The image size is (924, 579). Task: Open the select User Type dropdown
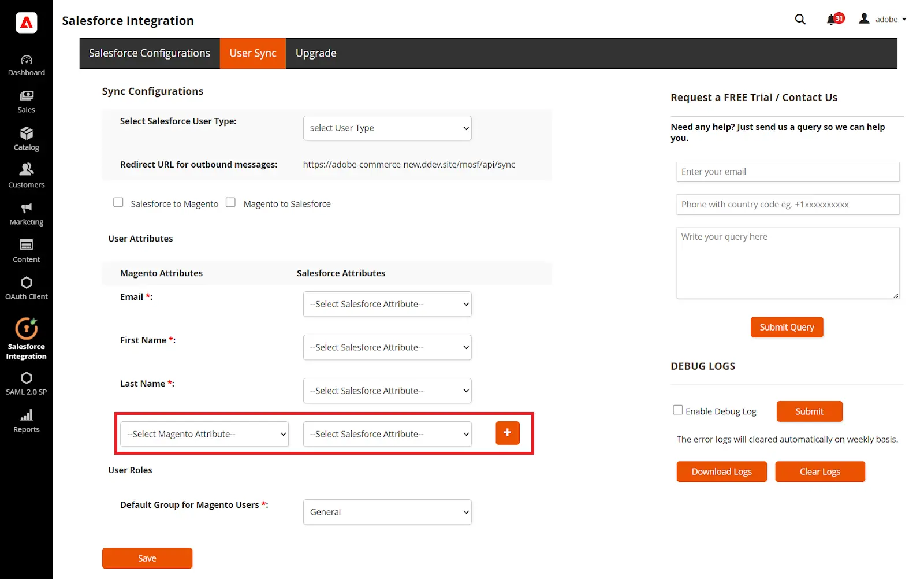click(387, 128)
